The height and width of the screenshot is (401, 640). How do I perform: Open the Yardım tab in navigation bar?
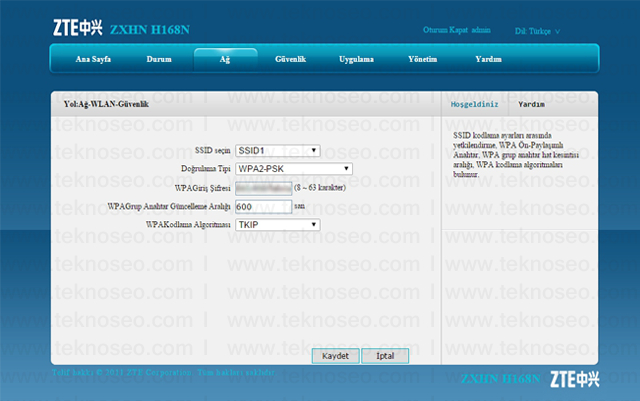pyautogui.click(x=488, y=59)
